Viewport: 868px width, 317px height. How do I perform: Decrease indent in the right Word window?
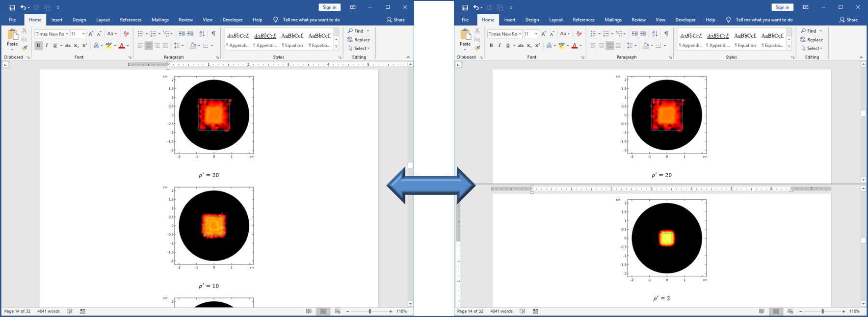[634, 34]
